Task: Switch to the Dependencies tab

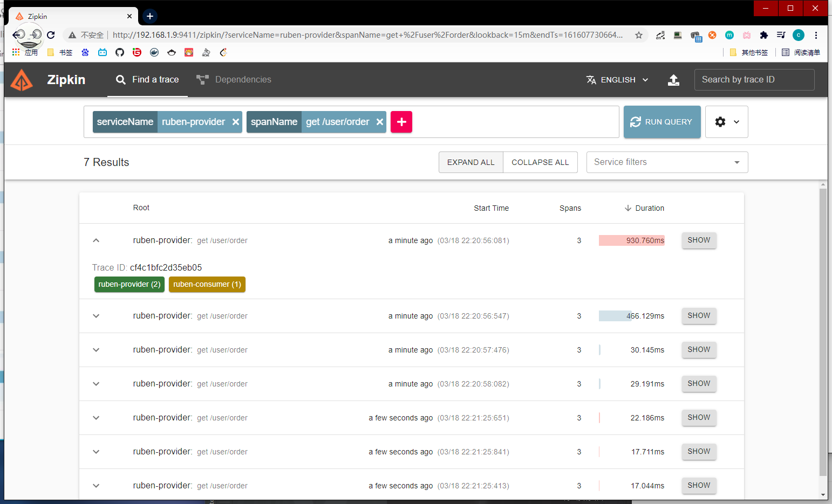Action: (234, 80)
